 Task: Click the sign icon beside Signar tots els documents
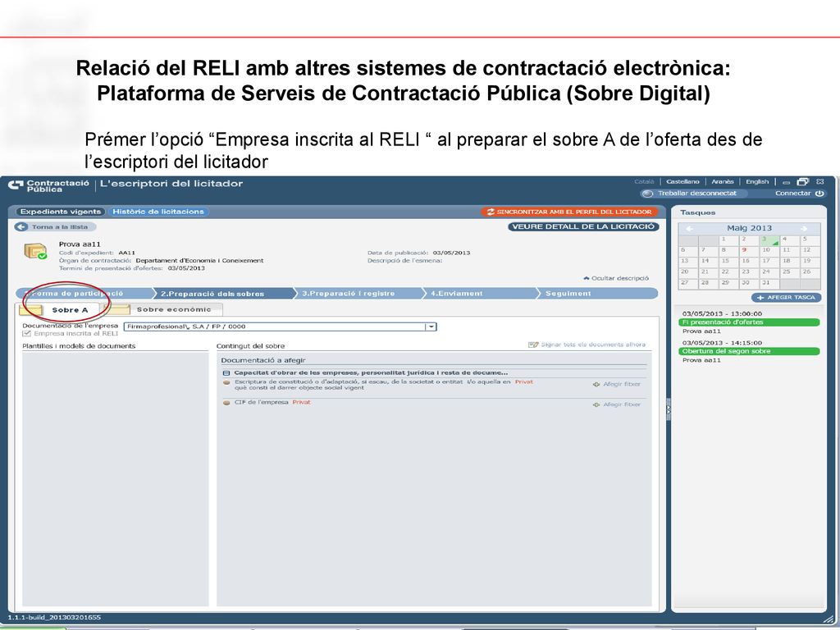click(533, 345)
